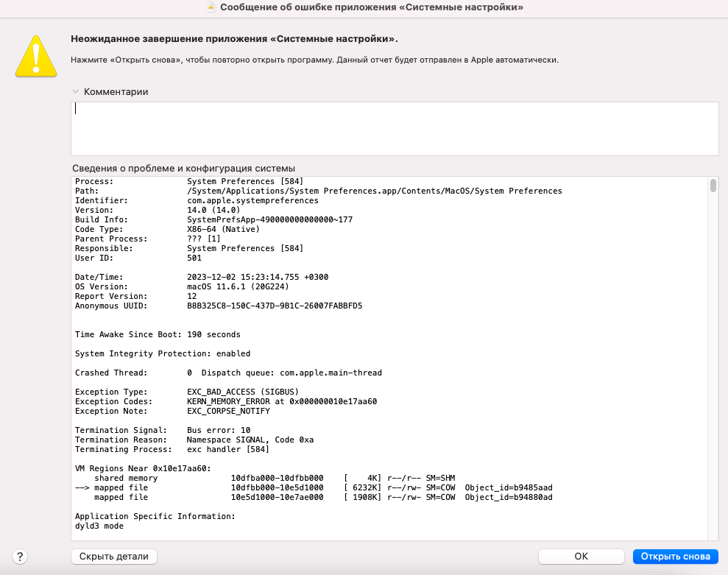Click the arrow-marked mapped file row
728x575 pixels.
[314, 487]
